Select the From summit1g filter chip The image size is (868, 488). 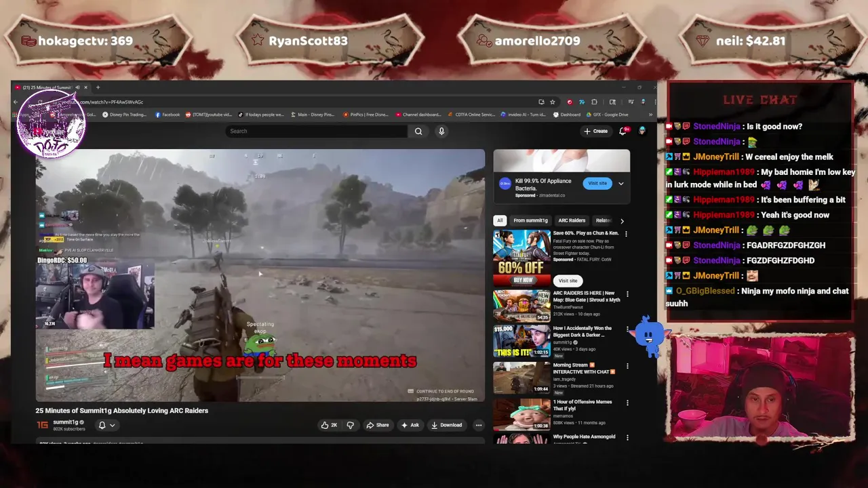pyautogui.click(x=530, y=220)
